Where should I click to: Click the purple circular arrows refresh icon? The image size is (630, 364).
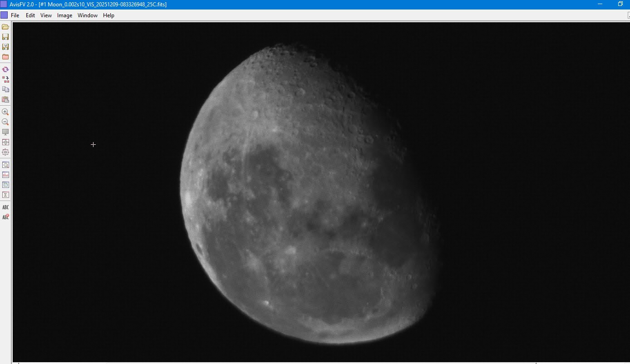[5, 69]
